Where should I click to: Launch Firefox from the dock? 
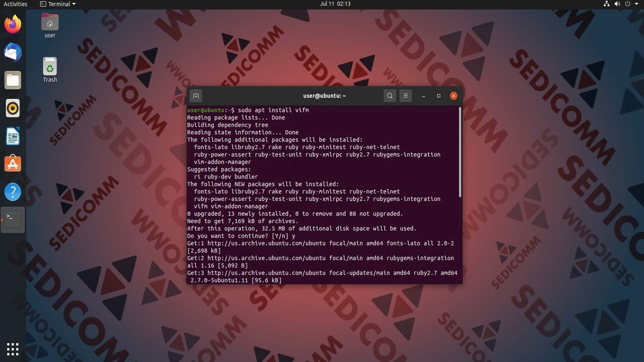(13, 24)
